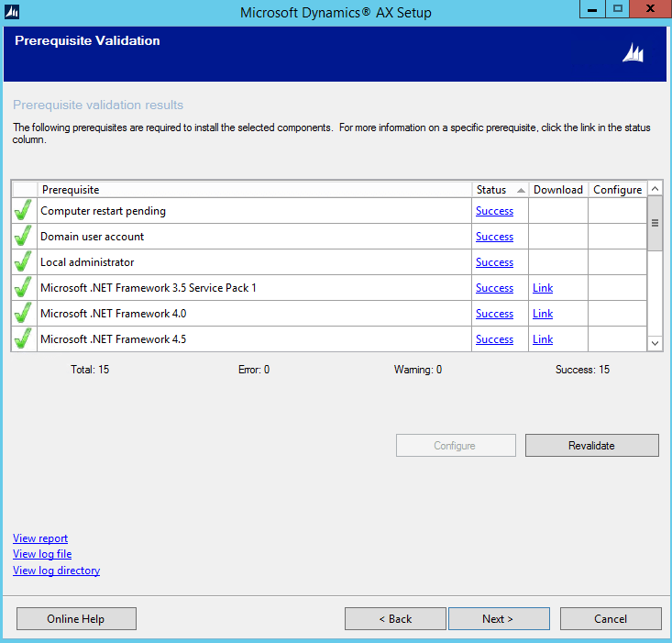This screenshot has height=643, width=672.
Task: Click green checkmark for Local administrator
Action: tap(23, 261)
